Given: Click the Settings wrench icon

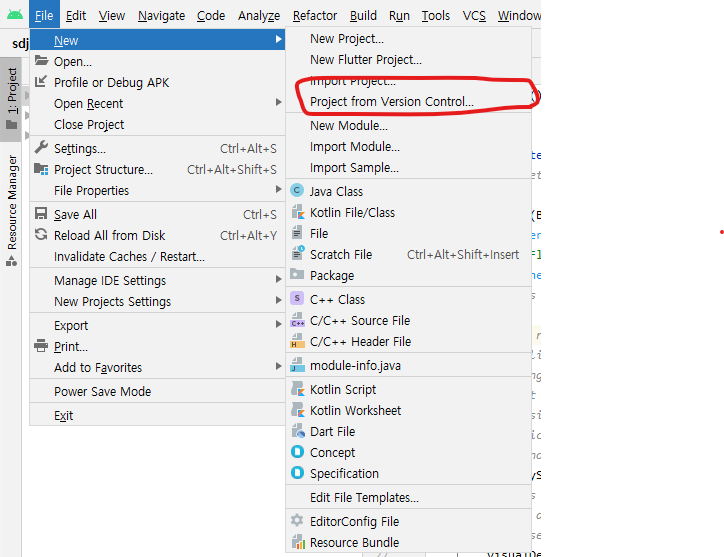Looking at the screenshot, I should click(41, 148).
